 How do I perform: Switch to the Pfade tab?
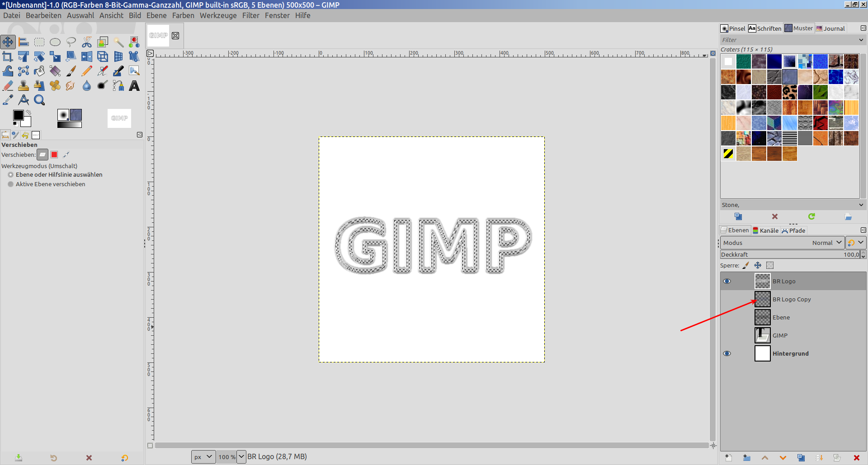(793, 230)
